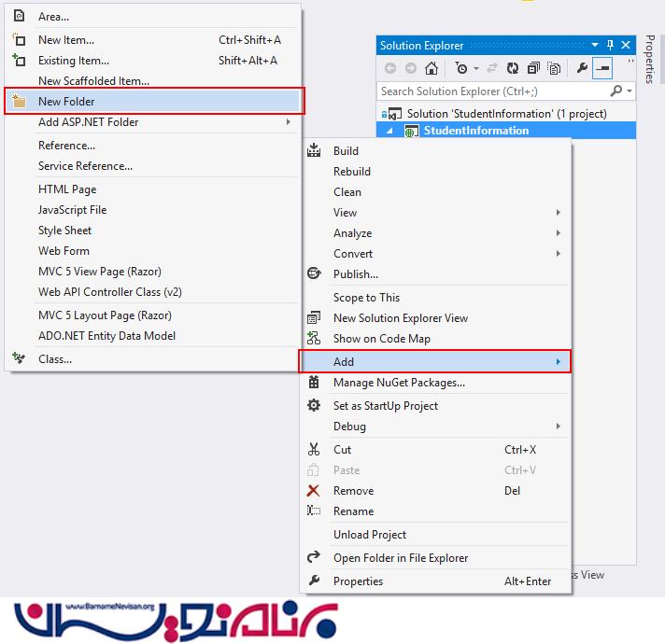Toggle the Preview Selected Items button

click(x=602, y=68)
